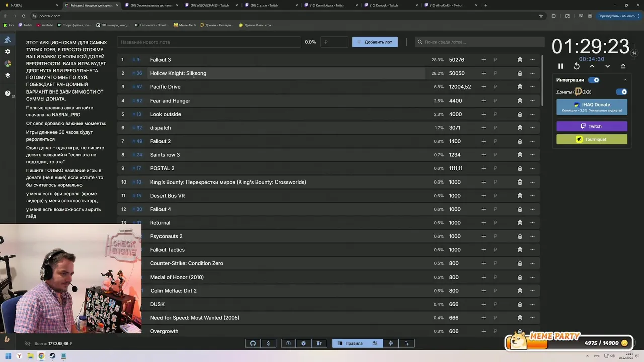Open more options for Need for Speed: Most Wanted
This screenshot has height=362, width=644.
(532, 318)
